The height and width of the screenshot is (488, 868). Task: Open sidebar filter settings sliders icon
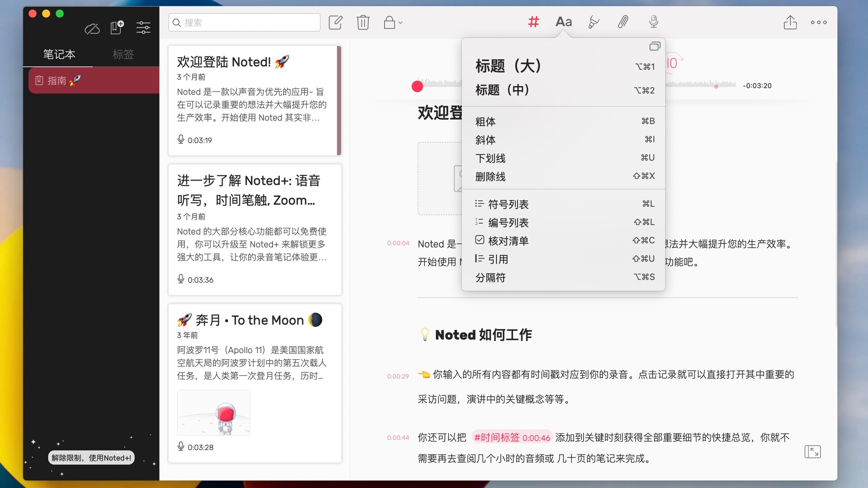pyautogui.click(x=143, y=28)
